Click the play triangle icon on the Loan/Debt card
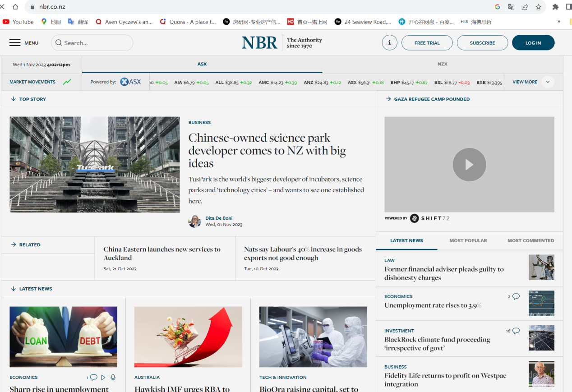The image size is (572, 392). click(x=103, y=378)
